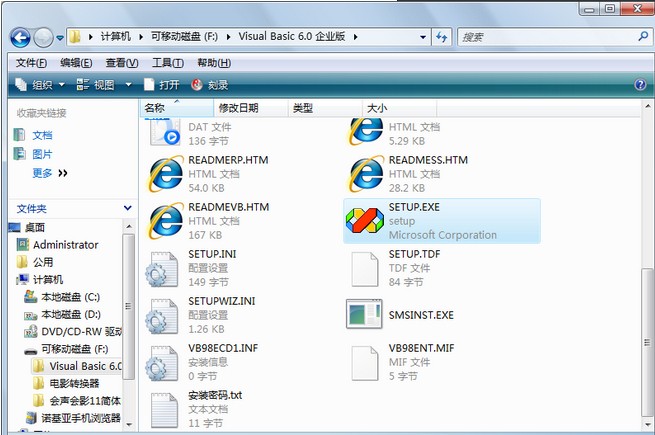
Task: Open the 编辑(E) menu
Action: pos(76,63)
